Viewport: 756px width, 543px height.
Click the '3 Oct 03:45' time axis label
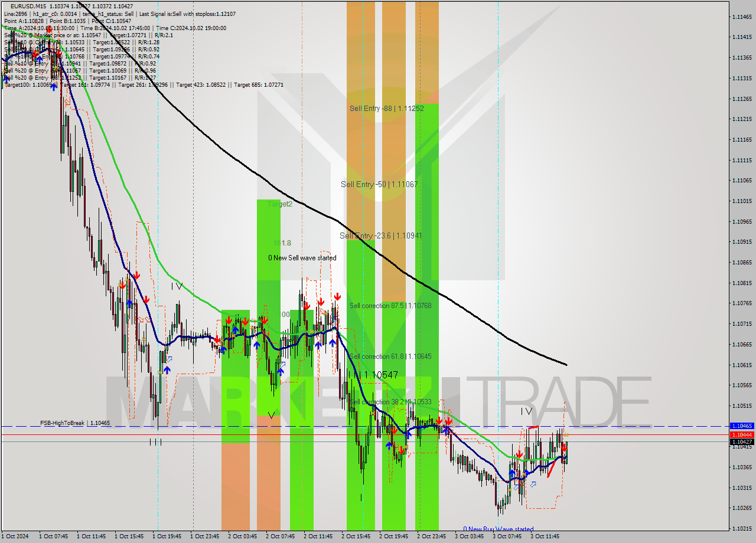[470, 537]
